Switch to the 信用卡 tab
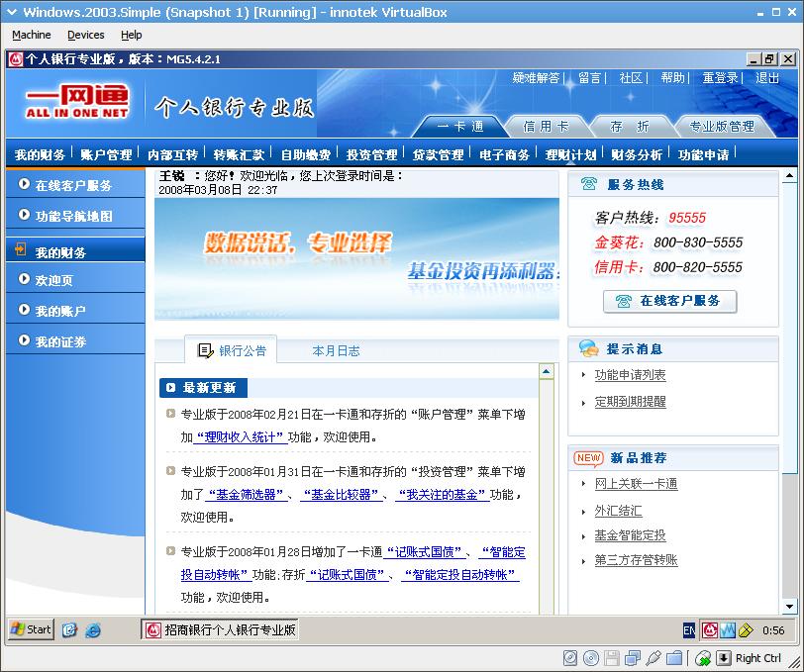804x672 pixels. (546, 127)
